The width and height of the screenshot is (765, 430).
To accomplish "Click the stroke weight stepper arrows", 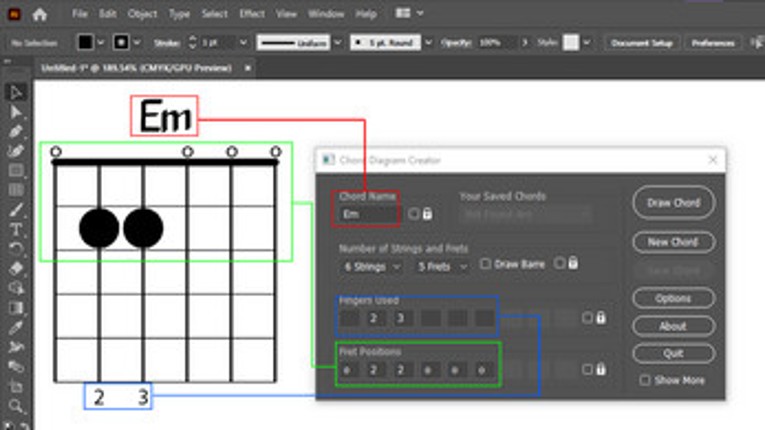I will coord(193,43).
